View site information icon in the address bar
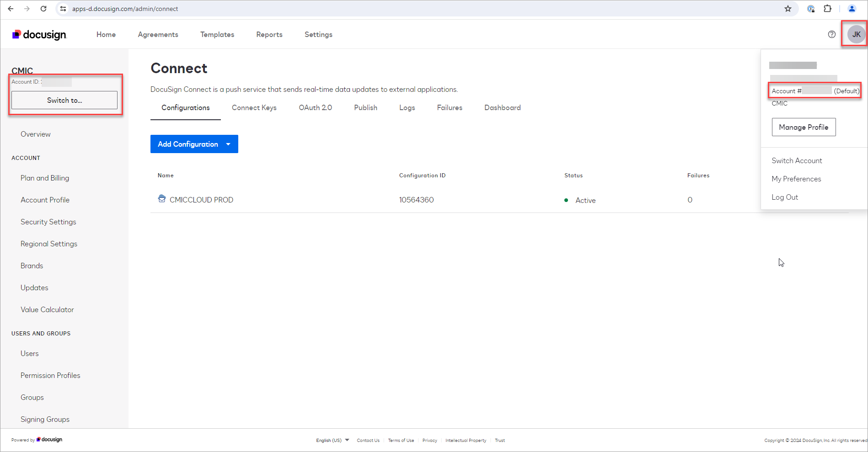The image size is (868, 452). point(63,9)
